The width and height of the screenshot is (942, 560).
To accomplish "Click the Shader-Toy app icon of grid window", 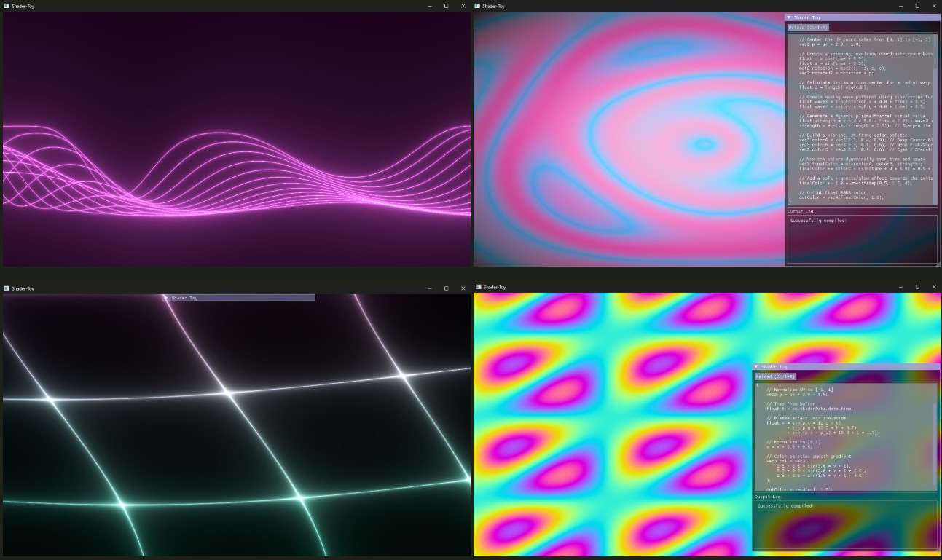I will [7, 288].
